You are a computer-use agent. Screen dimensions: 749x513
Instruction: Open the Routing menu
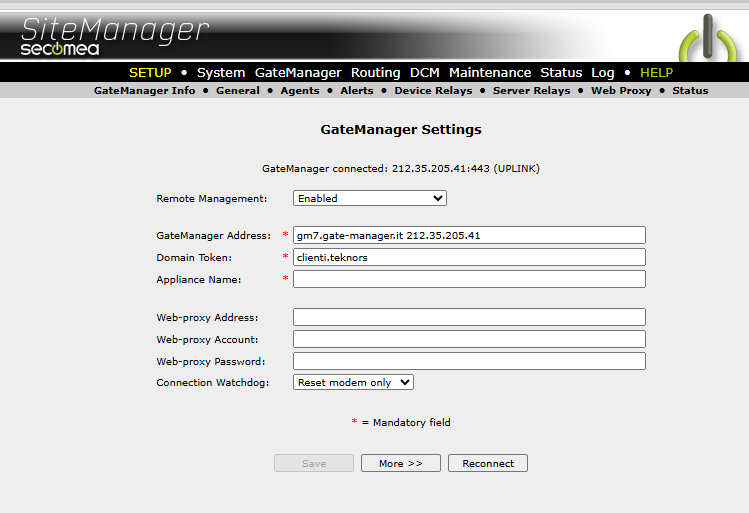pos(375,73)
